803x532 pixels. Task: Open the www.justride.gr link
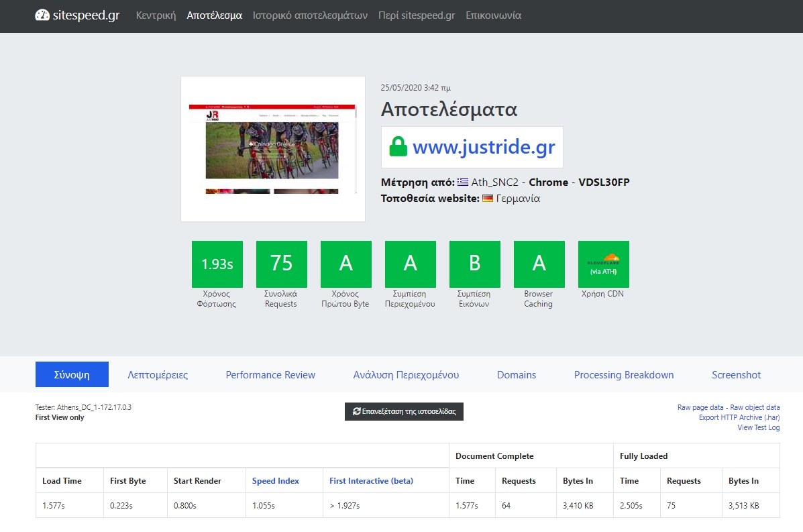coord(484,147)
